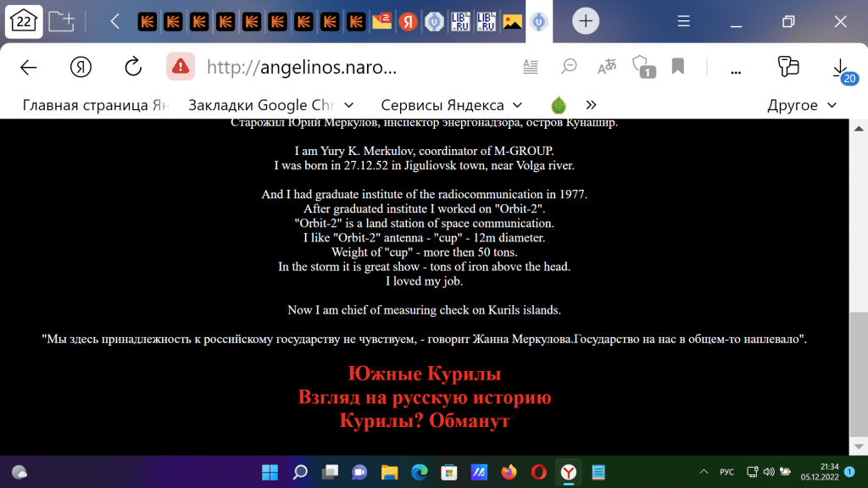
Task: Open a new tab with plus button
Action: tap(586, 21)
